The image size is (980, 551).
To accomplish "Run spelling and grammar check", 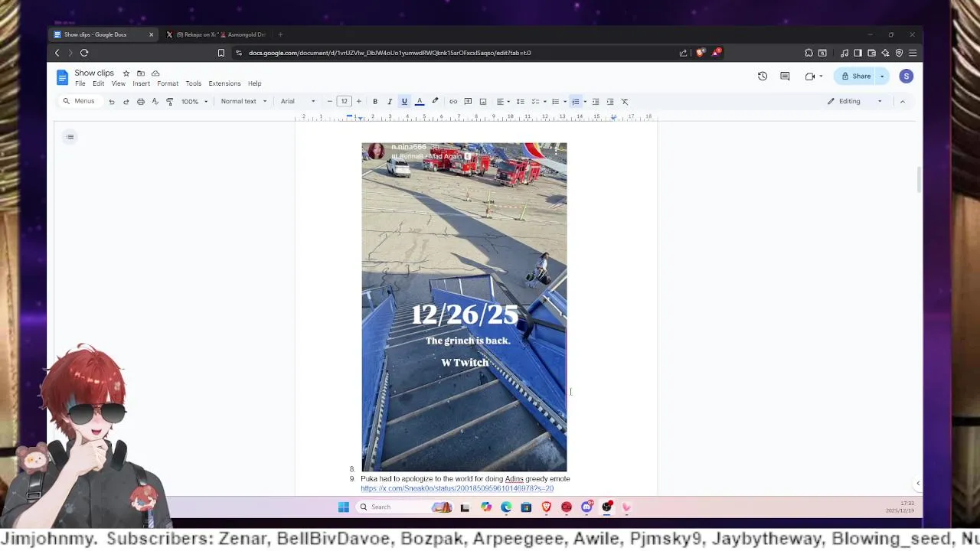I will click(x=155, y=102).
